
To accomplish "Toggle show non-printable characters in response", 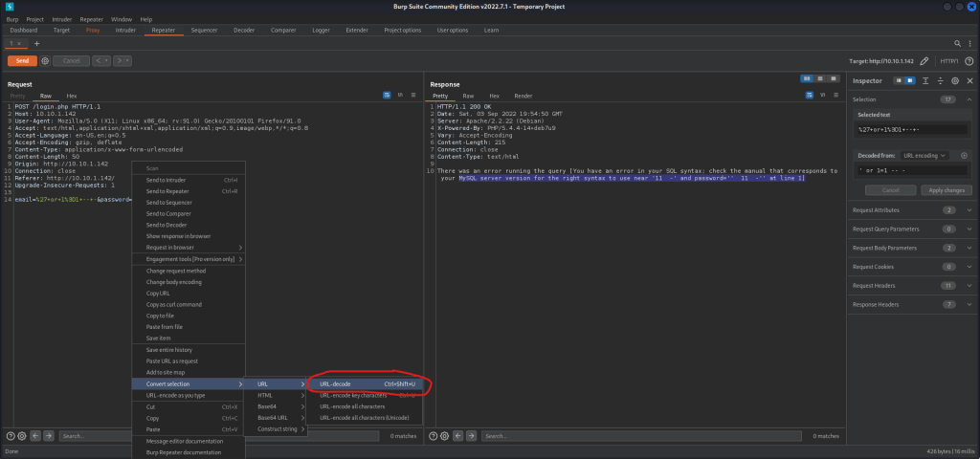I will 822,96.
